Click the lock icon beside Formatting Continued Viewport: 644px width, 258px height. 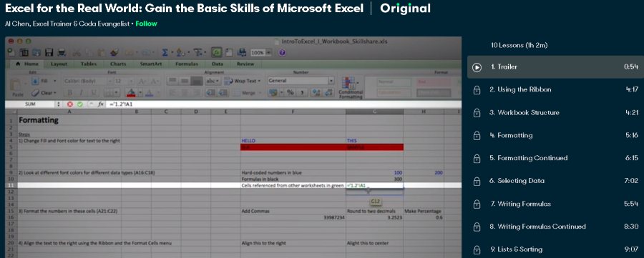tap(477, 159)
